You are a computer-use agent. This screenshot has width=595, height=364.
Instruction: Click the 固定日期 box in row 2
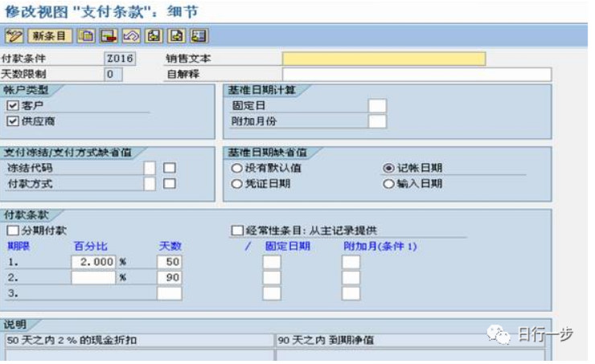pos(272,277)
